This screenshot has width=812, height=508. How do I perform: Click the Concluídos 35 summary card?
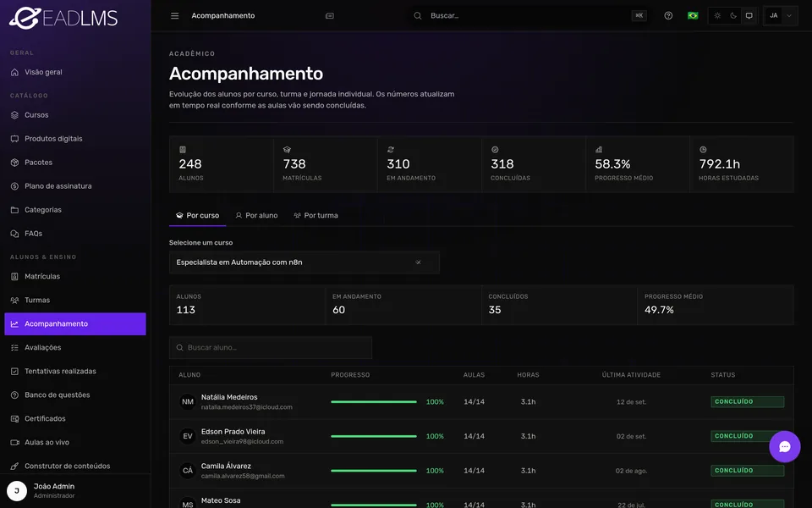559,305
